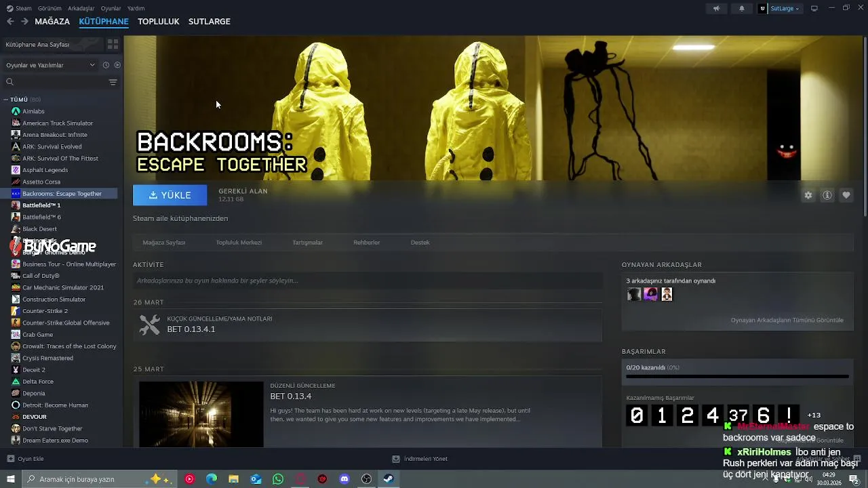Go to SUTLARGE profile tab

tap(210, 22)
